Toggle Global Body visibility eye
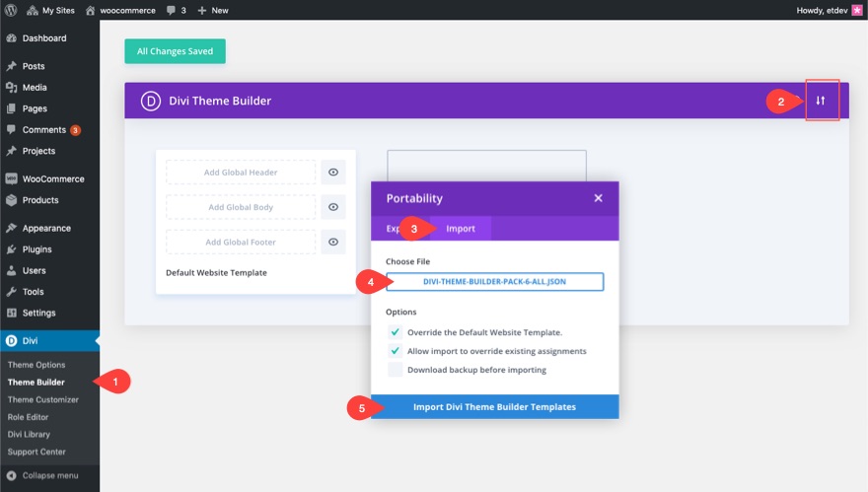The width and height of the screenshot is (868, 492). pyautogui.click(x=333, y=207)
